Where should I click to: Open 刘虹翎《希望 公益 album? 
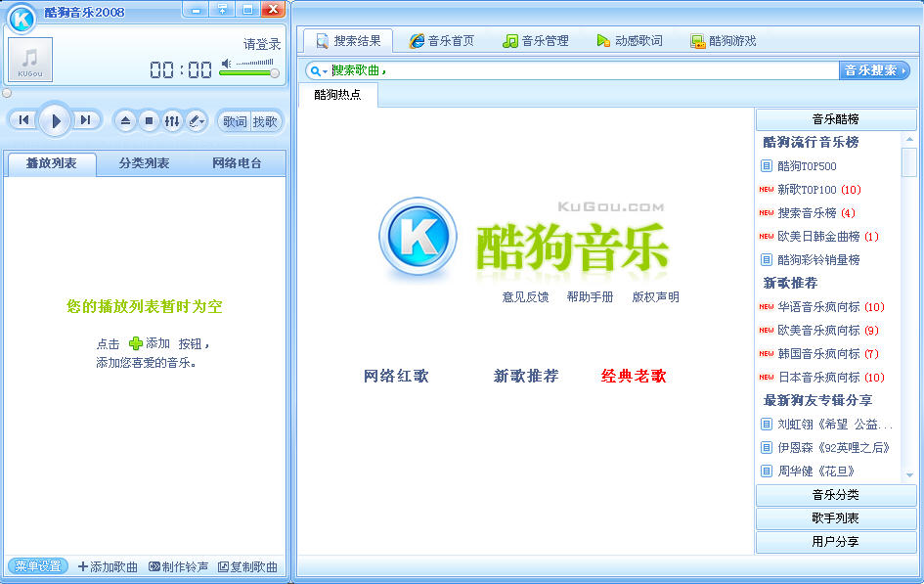click(835, 425)
